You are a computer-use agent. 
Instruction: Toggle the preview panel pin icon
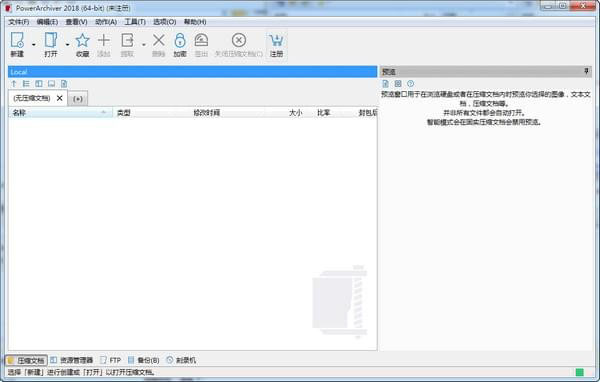click(586, 71)
